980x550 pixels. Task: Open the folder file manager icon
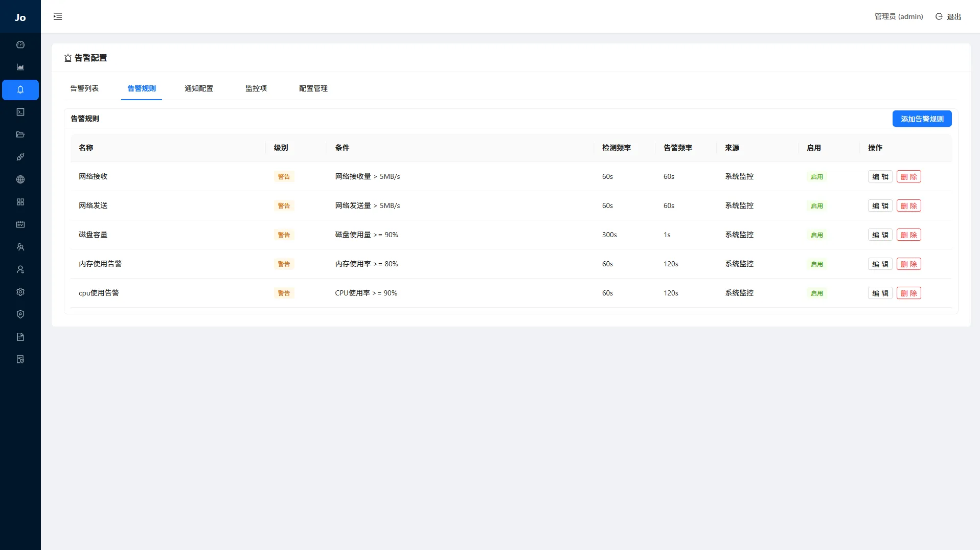[x=20, y=134]
